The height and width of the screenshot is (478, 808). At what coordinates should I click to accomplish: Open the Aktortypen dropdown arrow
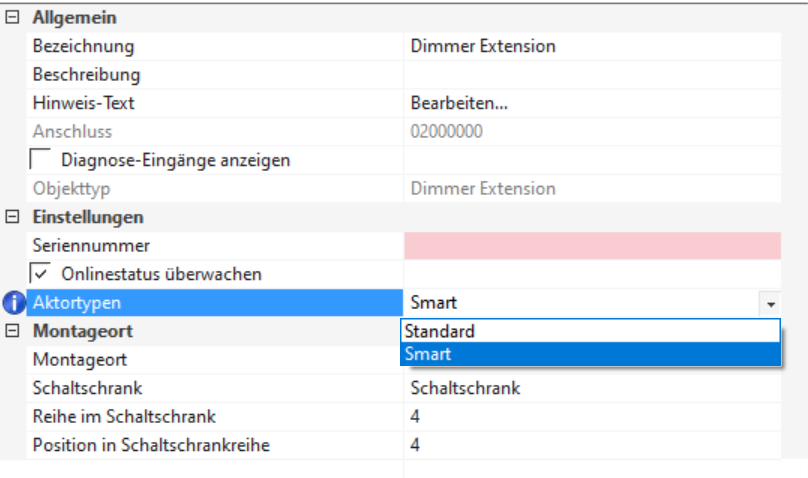pyautogui.click(x=770, y=303)
